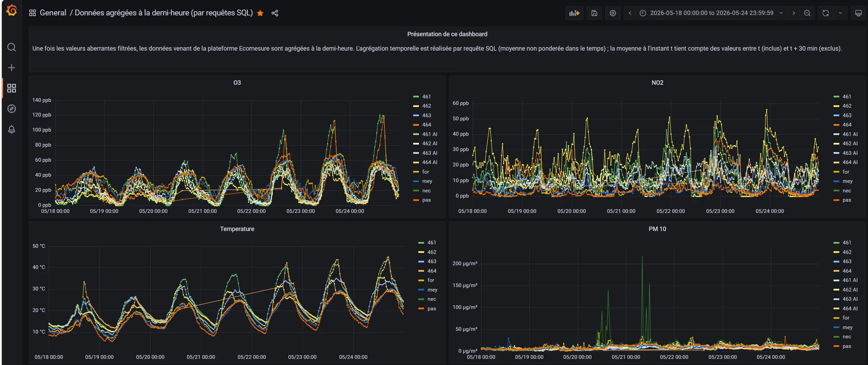Zoom out the time range
Viewport: 868px width, 365px height.
[x=807, y=13]
